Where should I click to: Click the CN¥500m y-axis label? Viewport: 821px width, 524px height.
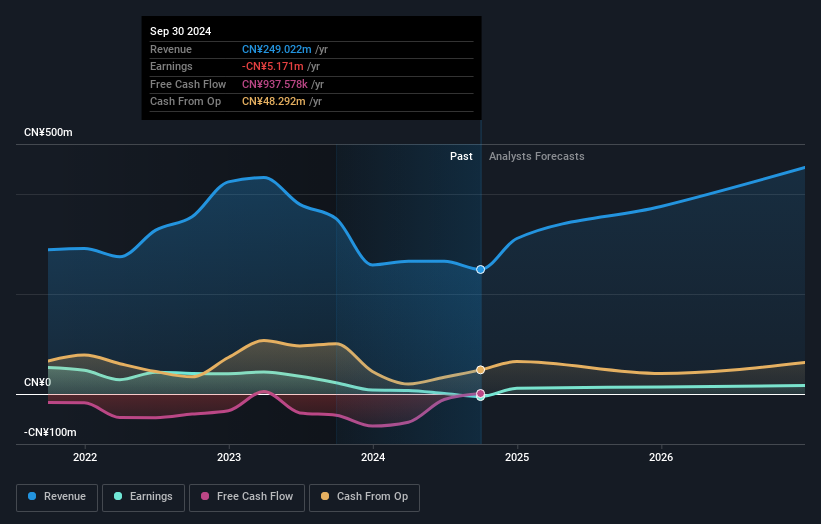point(48,132)
